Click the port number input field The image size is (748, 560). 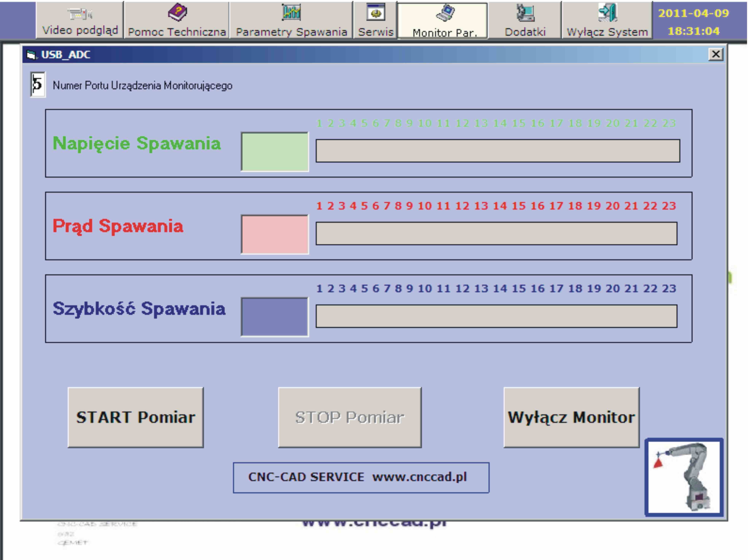(38, 85)
